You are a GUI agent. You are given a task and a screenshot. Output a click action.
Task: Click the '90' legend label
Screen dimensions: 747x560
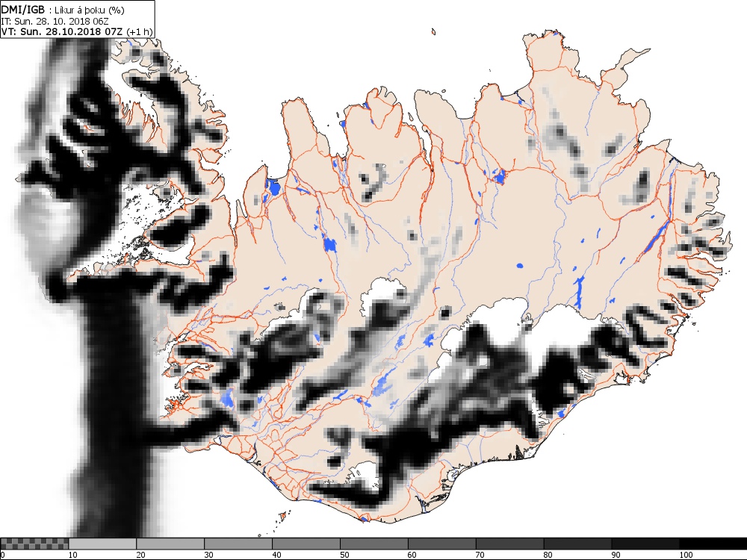(616, 555)
